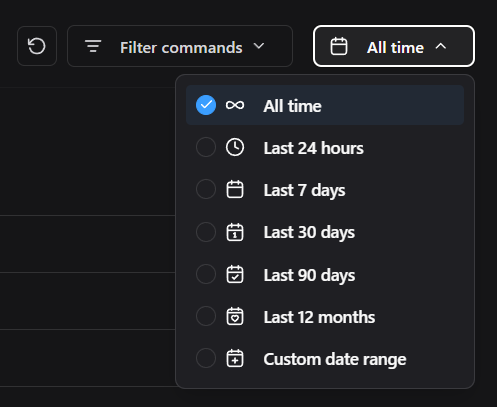Select the checked All time radio button
Viewport: 497px width, 407px height.
point(206,105)
